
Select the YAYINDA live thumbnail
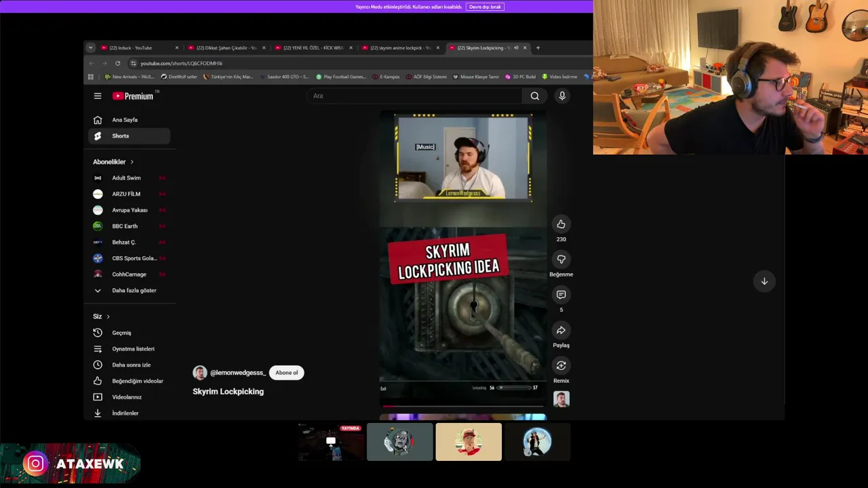[x=331, y=442]
